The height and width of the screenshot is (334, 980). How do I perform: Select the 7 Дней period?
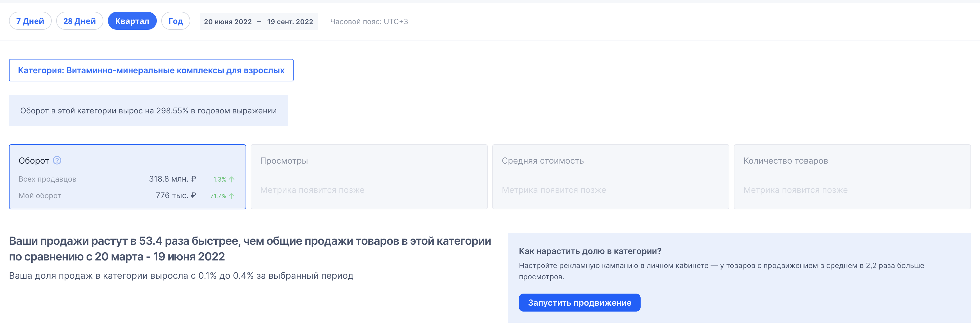coord(30,21)
